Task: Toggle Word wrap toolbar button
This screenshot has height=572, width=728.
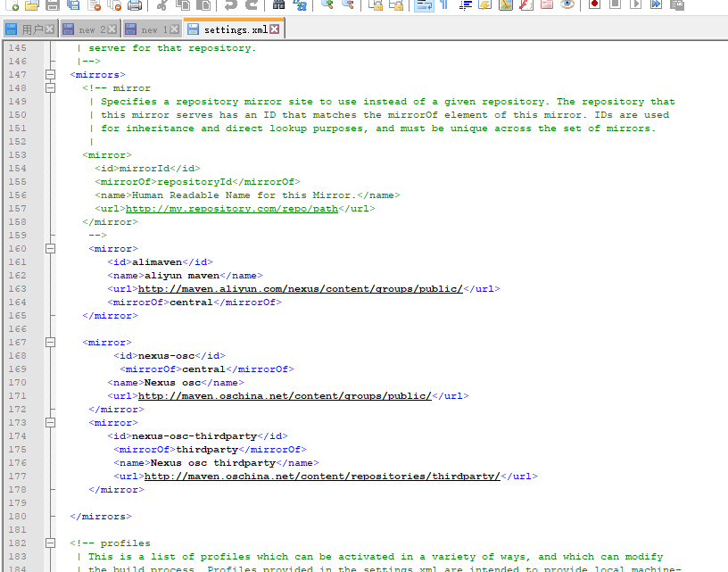Action: point(424,4)
